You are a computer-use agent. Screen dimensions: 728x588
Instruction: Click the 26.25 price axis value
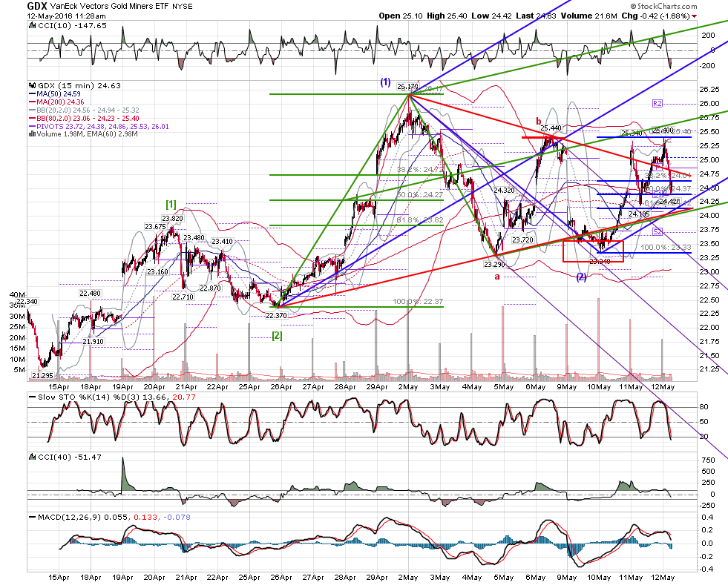point(710,90)
